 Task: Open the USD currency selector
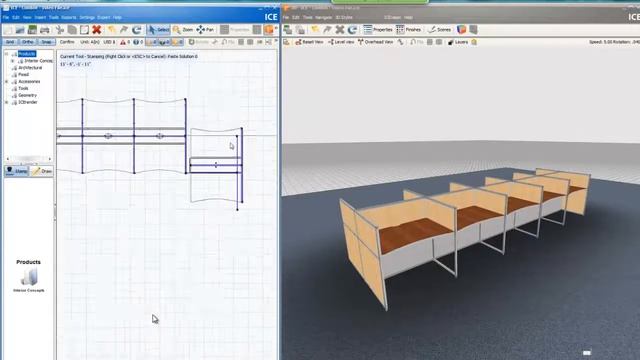(109, 42)
